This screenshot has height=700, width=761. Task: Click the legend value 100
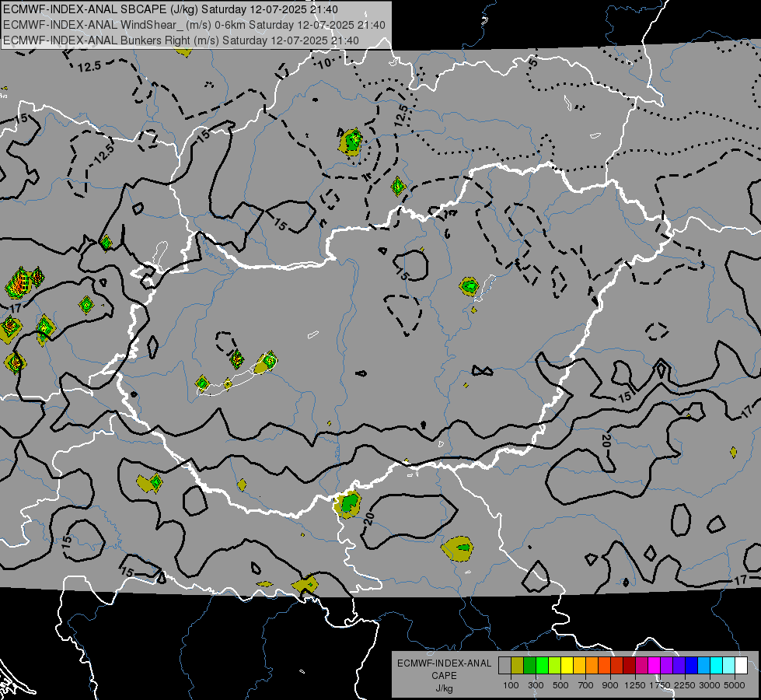point(511,685)
